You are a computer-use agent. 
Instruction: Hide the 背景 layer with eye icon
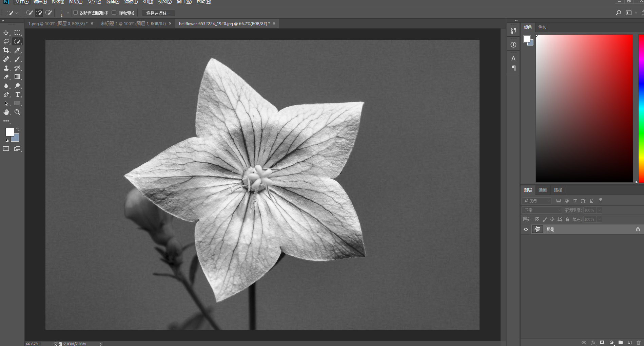526,230
